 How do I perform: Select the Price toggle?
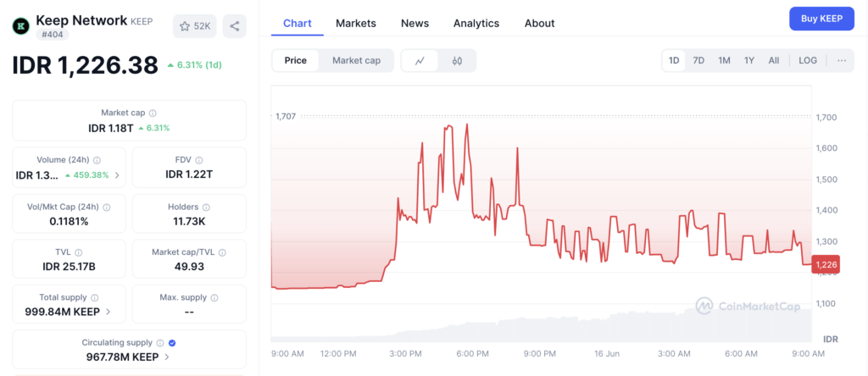tap(296, 61)
